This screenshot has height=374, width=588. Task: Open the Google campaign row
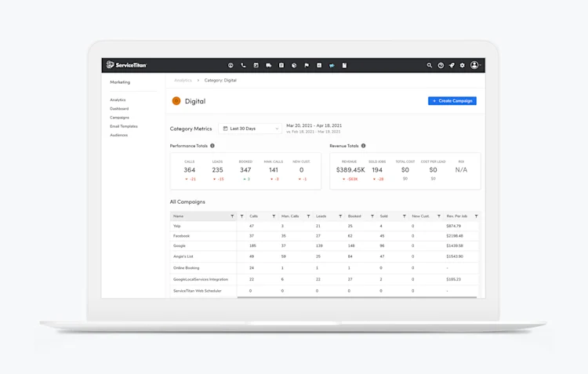coord(325,245)
